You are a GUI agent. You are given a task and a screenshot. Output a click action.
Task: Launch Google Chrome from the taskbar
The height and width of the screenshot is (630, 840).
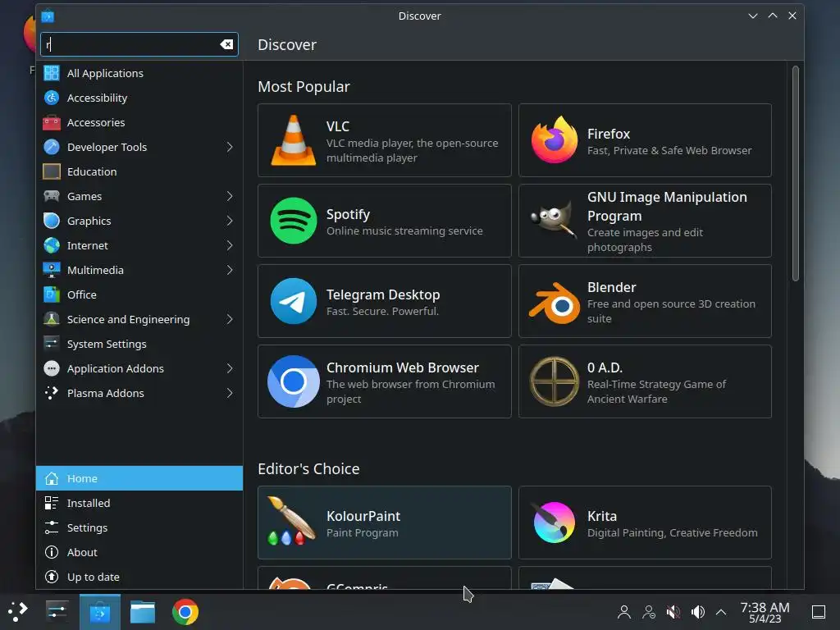(x=185, y=612)
